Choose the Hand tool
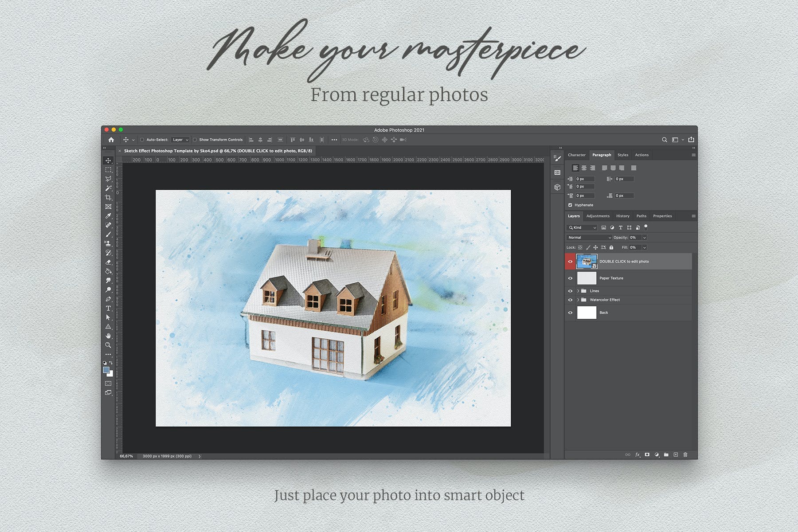This screenshot has height=532, width=798. [x=108, y=336]
